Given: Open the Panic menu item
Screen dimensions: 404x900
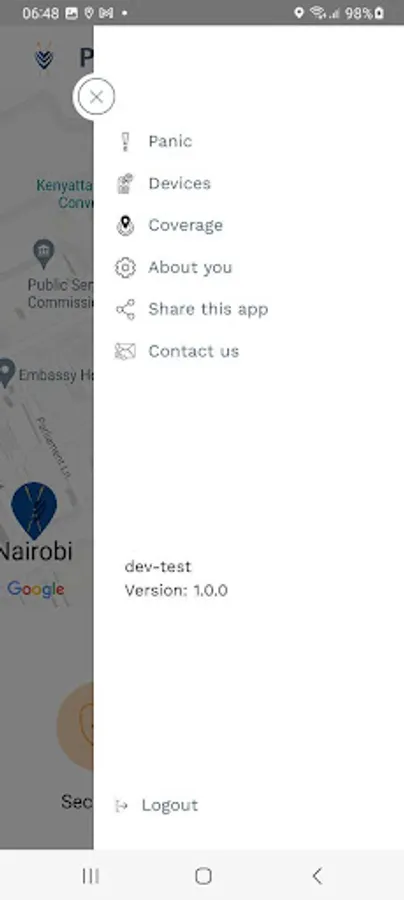Looking at the screenshot, I should coord(170,142).
